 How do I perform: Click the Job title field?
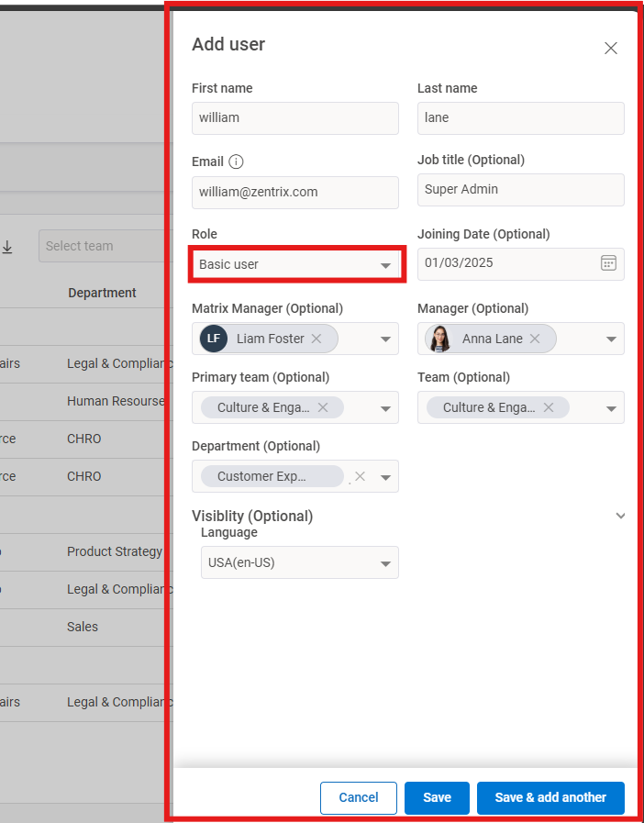(x=521, y=190)
